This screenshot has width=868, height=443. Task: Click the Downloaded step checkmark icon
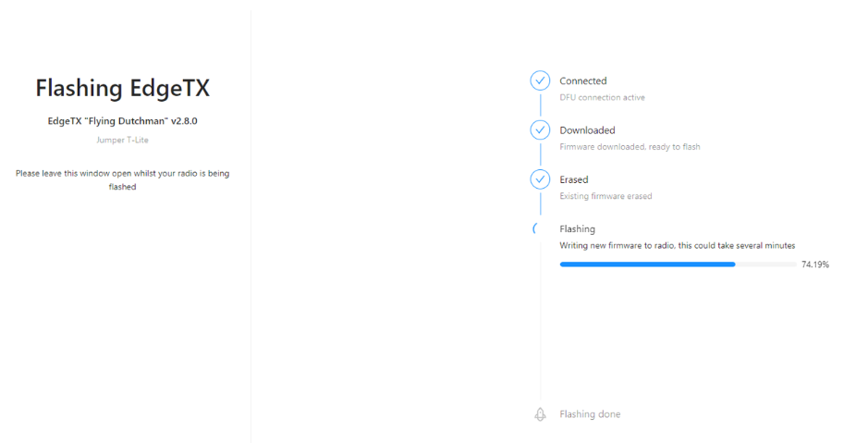[x=540, y=130]
